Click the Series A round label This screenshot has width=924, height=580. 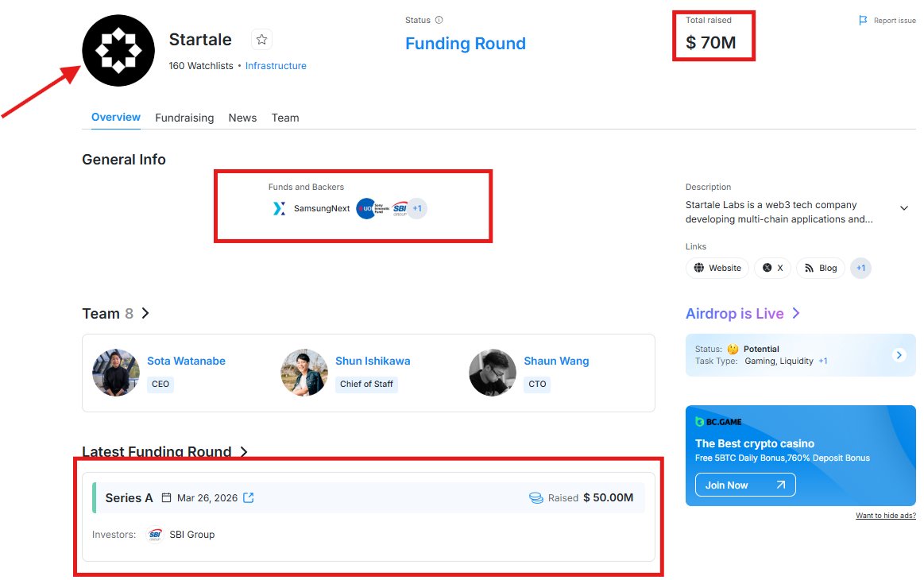(x=129, y=498)
